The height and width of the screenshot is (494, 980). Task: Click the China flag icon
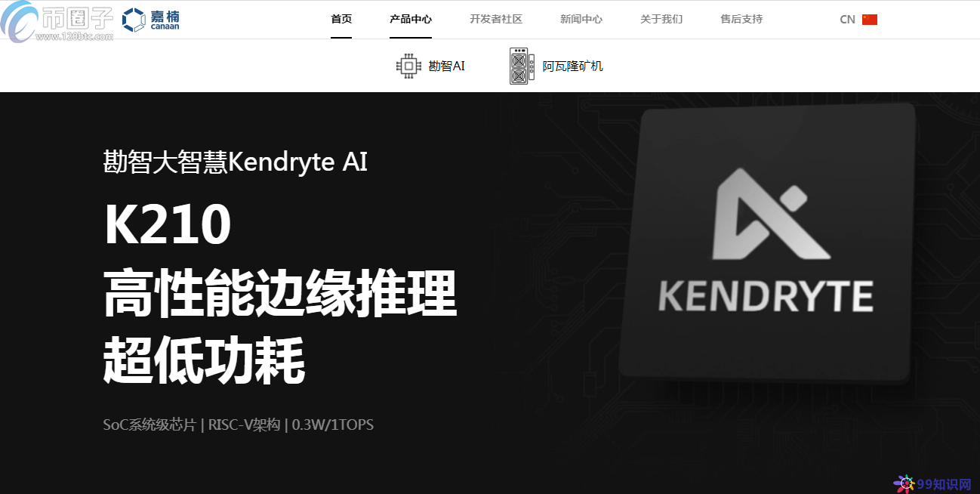(870, 20)
